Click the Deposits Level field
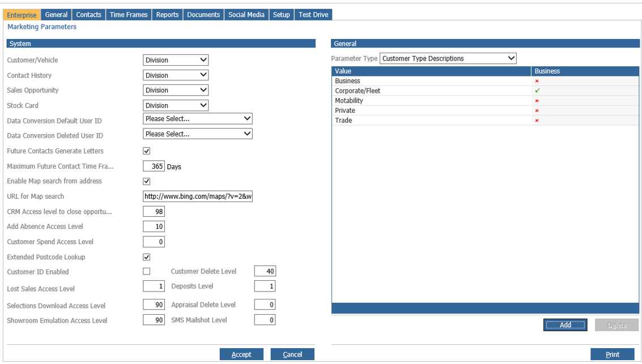 (x=265, y=286)
